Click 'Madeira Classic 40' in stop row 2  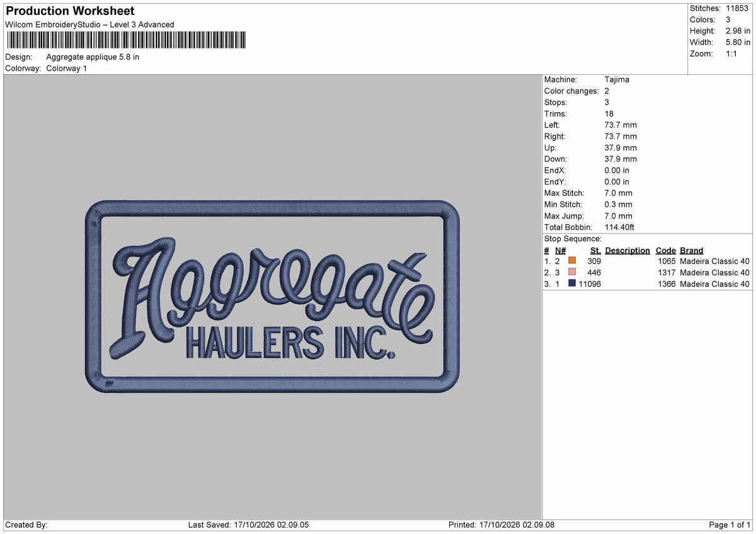point(715,273)
